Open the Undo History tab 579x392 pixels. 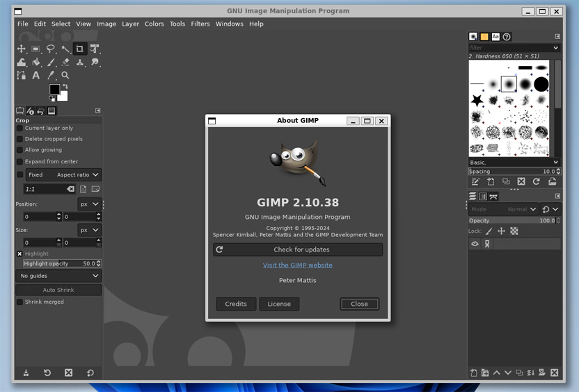click(x=40, y=111)
